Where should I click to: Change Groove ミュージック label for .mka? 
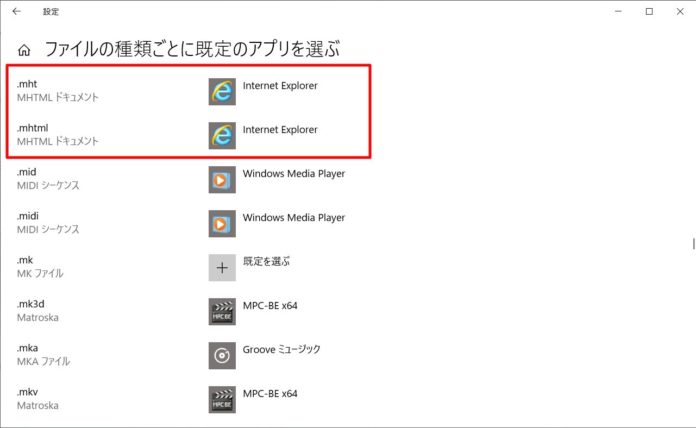281,349
